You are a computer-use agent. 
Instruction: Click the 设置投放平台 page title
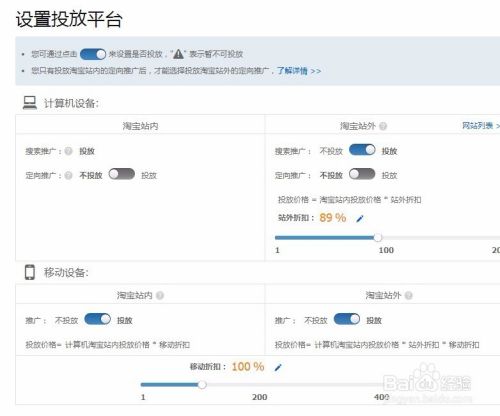69,19
